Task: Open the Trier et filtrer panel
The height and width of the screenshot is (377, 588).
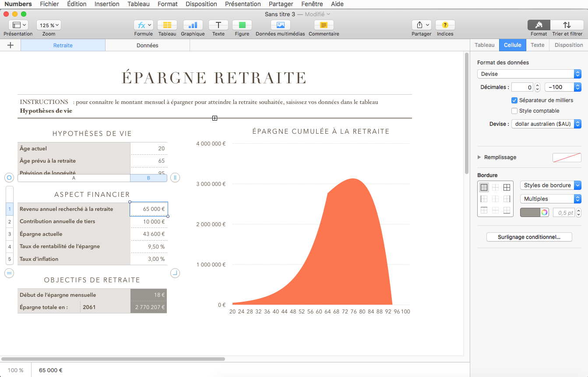Action: click(x=567, y=25)
